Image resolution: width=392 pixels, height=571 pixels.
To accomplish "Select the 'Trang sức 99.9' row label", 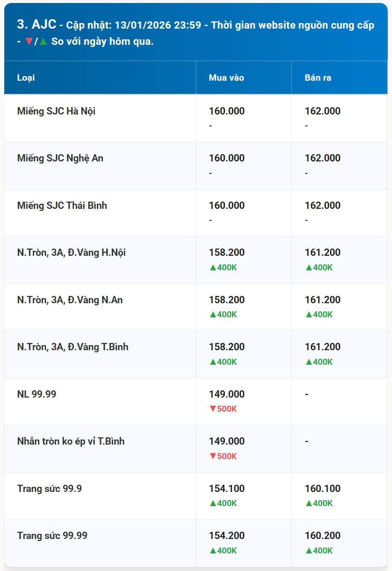I will [x=49, y=489].
